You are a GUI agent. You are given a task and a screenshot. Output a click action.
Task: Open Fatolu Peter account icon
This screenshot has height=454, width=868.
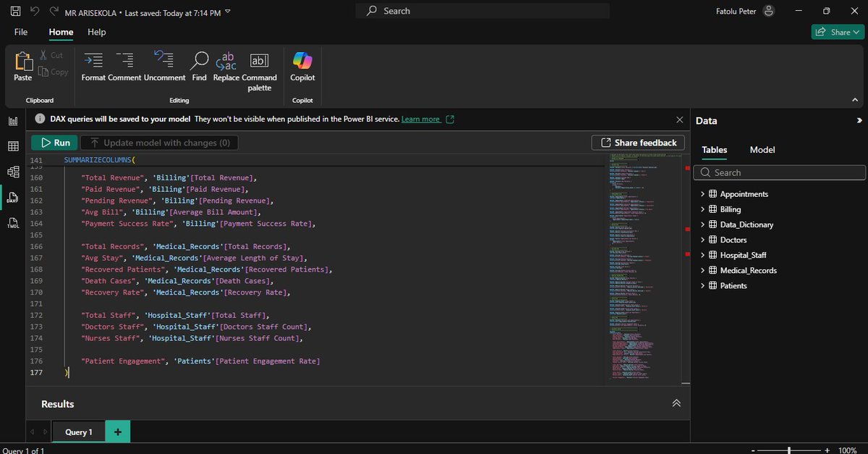769,11
